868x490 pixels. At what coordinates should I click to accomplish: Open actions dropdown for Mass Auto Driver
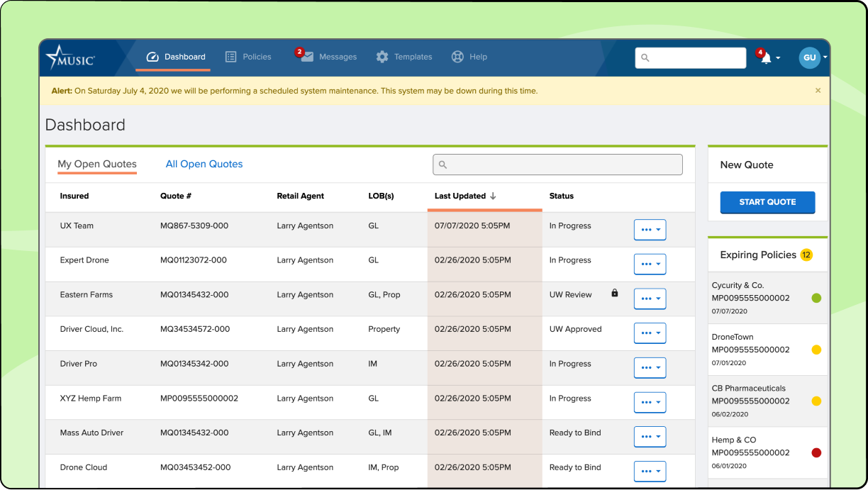pyautogui.click(x=650, y=436)
